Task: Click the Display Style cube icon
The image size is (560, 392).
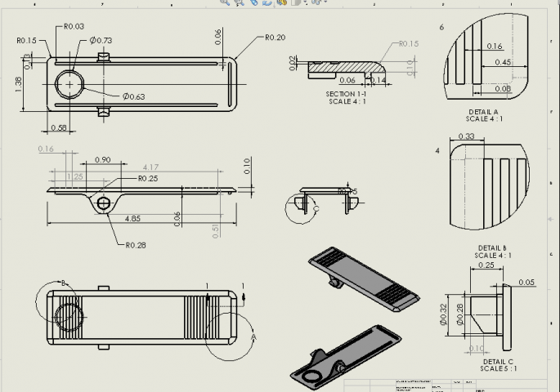Action: (294, 2)
